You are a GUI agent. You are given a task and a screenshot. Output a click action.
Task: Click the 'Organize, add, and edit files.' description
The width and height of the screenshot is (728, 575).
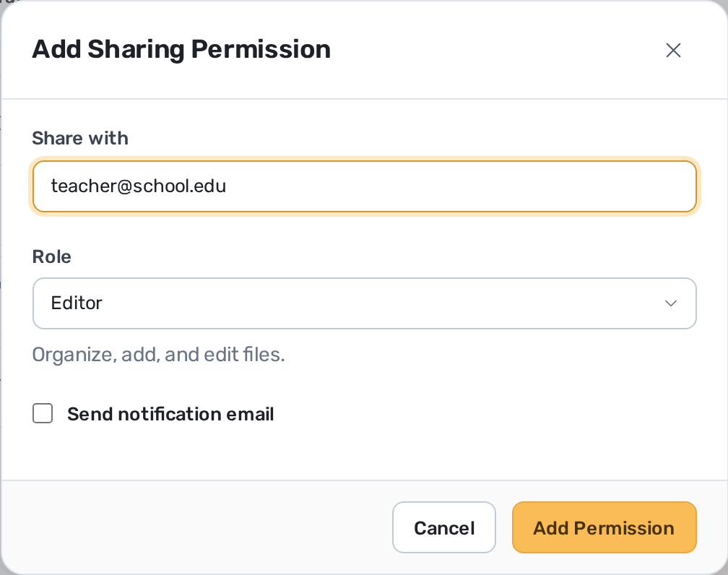click(x=158, y=355)
